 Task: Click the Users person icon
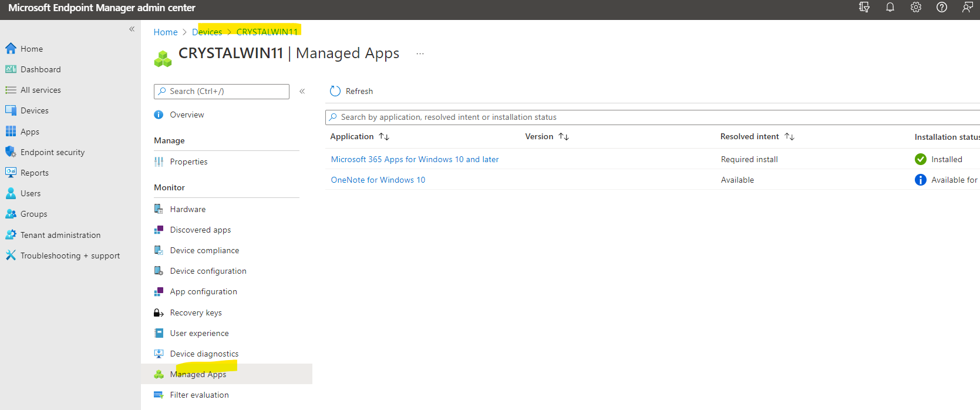11,193
